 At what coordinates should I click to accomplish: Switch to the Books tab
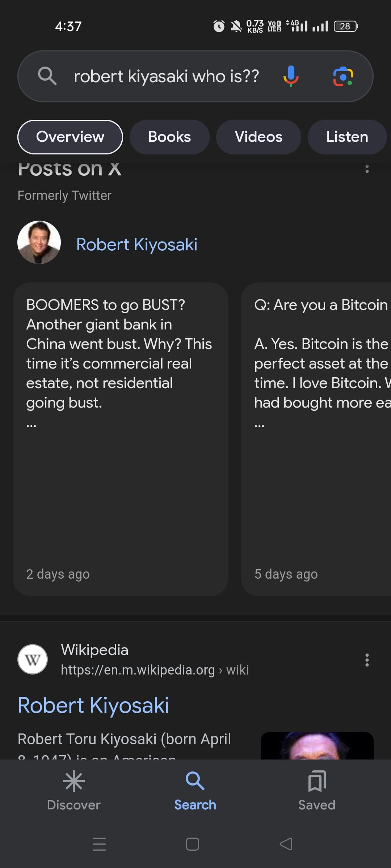coord(169,137)
